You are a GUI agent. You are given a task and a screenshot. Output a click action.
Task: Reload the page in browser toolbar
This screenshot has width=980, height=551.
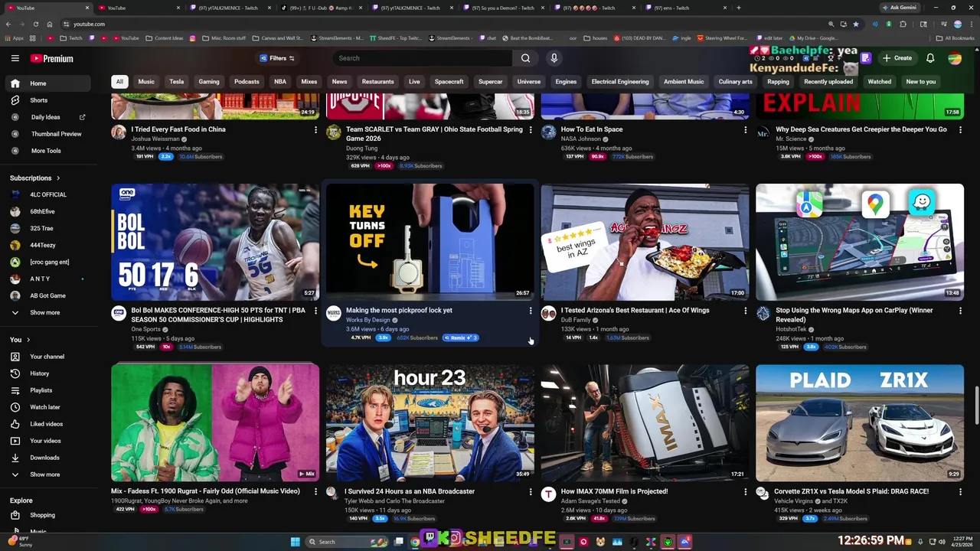click(x=35, y=24)
